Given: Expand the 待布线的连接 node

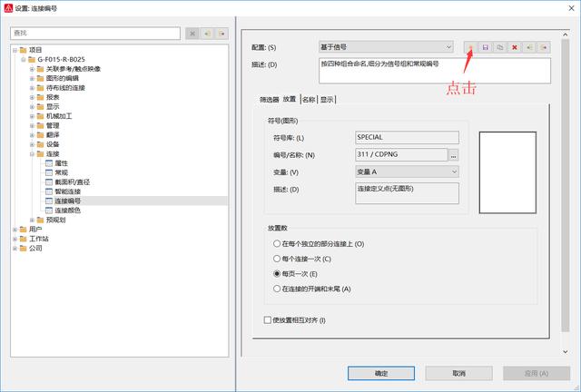Looking at the screenshot, I should pyautogui.click(x=32, y=88).
